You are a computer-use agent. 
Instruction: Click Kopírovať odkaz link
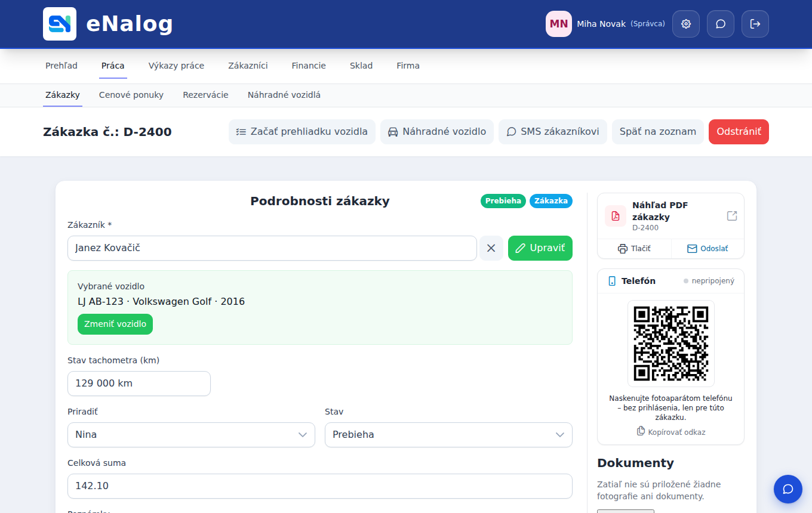click(x=671, y=431)
